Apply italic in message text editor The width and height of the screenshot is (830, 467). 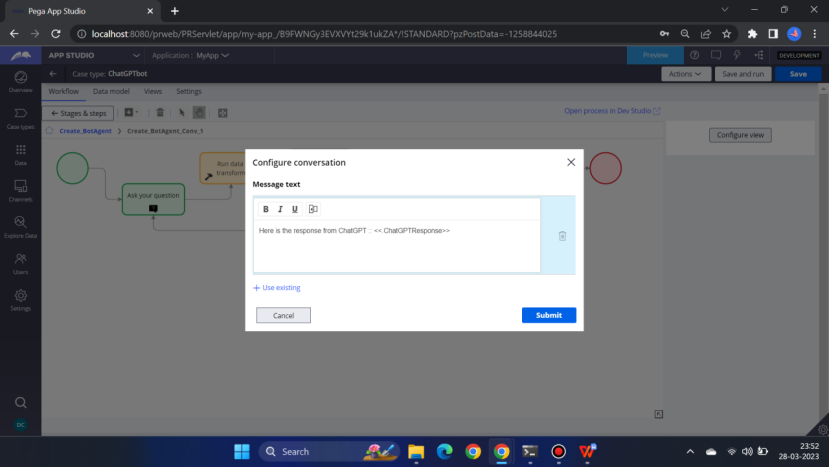coord(280,209)
